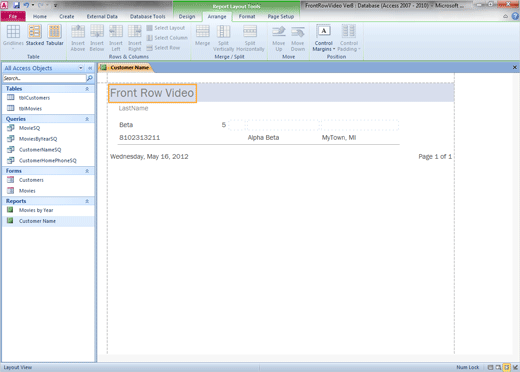The width and height of the screenshot is (520, 372).
Task: Switch to Report View status bar icon
Action: point(490,367)
